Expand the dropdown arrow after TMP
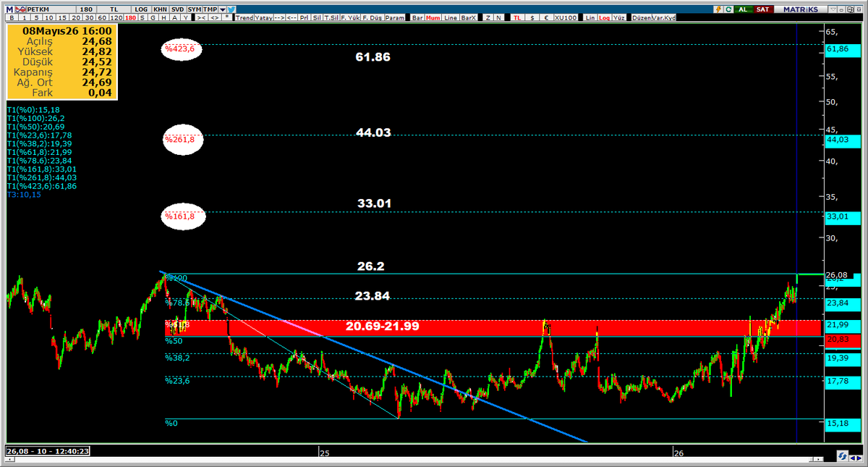 223,9
